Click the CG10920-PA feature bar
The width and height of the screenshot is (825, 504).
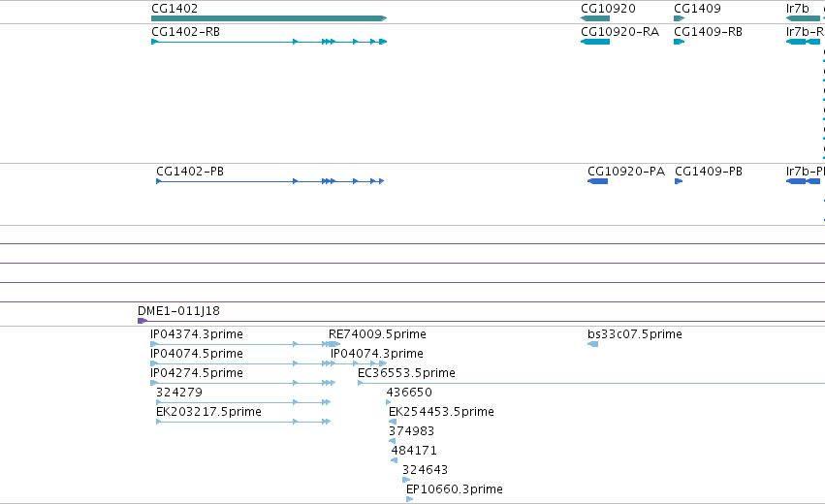pyautogui.click(x=598, y=181)
